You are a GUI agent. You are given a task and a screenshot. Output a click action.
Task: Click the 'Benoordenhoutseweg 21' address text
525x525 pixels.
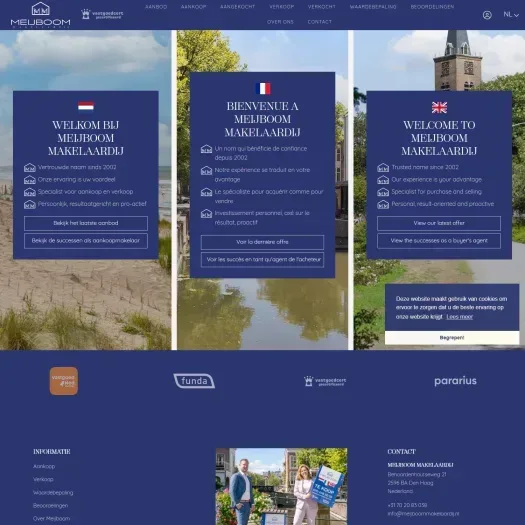tap(417, 474)
